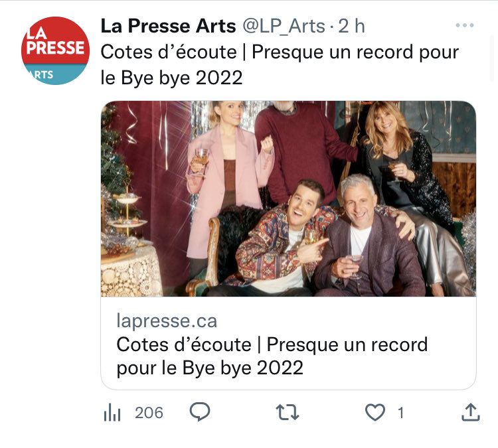Like the tweet with the heart icon
This screenshot has height=448, width=498.
(375, 412)
